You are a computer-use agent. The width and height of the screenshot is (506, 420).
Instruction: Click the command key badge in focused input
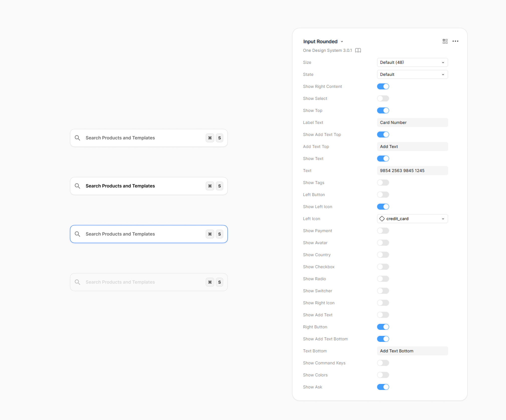210,234
